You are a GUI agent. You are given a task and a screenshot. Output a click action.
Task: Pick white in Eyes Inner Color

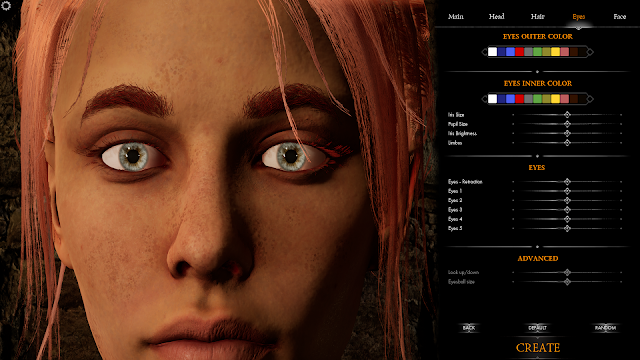point(493,99)
